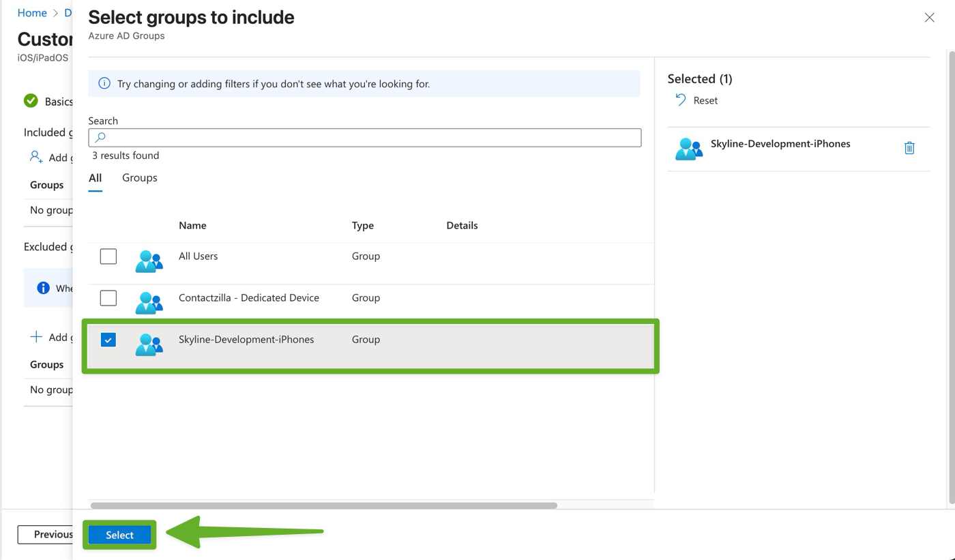Image resolution: width=955 pixels, height=560 pixels.
Task: Click the add groups person icon under Included
Action: click(x=36, y=158)
